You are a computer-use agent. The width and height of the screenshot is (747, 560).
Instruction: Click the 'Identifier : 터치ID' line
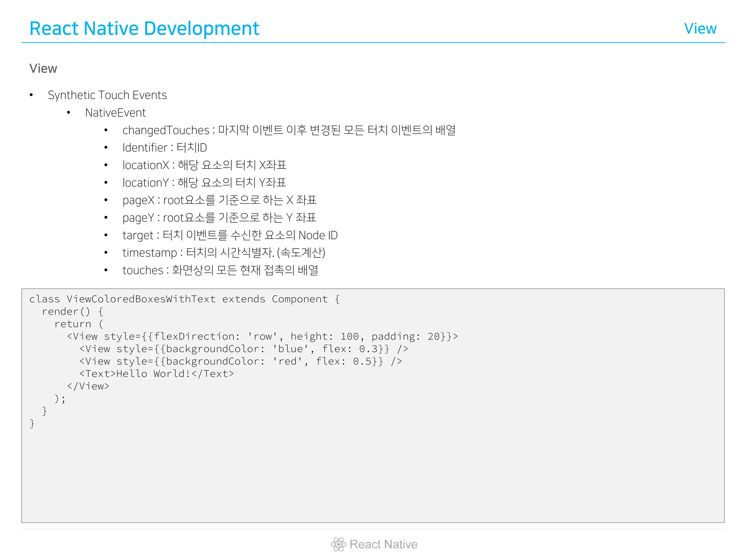(x=165, y=148)
